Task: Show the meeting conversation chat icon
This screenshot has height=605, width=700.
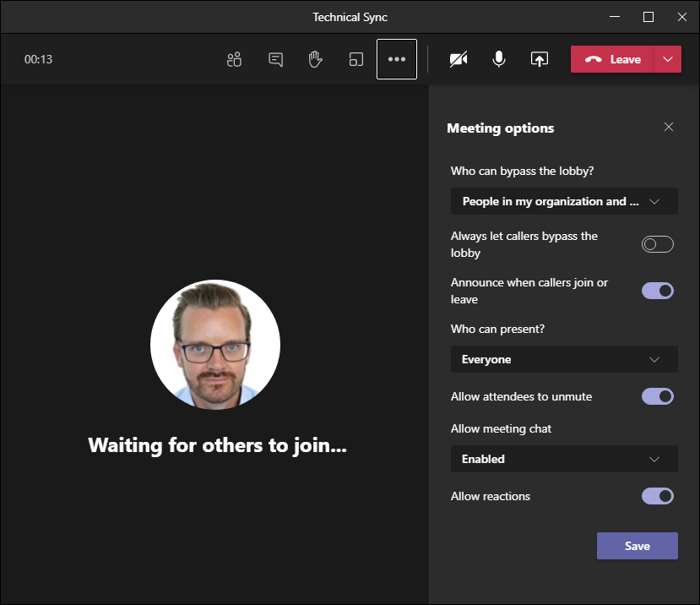Action: click(x=275, y=59)
